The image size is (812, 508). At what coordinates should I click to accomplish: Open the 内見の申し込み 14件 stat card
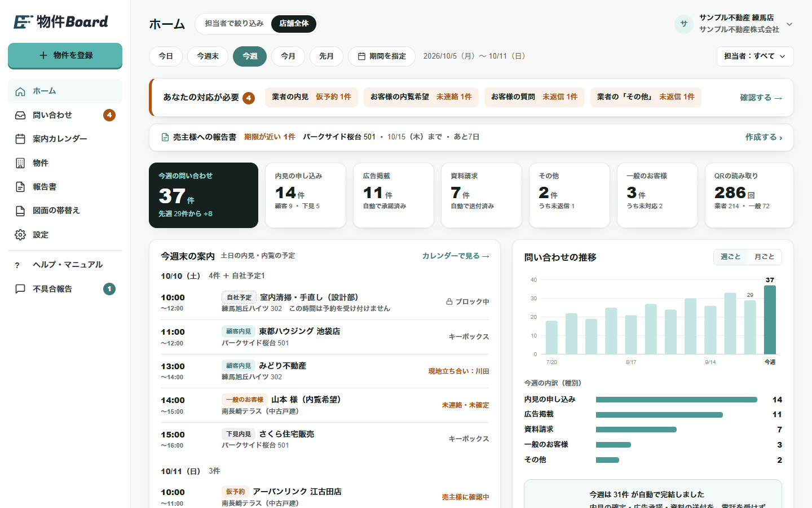pyautogui.click(x=306, y=195)
